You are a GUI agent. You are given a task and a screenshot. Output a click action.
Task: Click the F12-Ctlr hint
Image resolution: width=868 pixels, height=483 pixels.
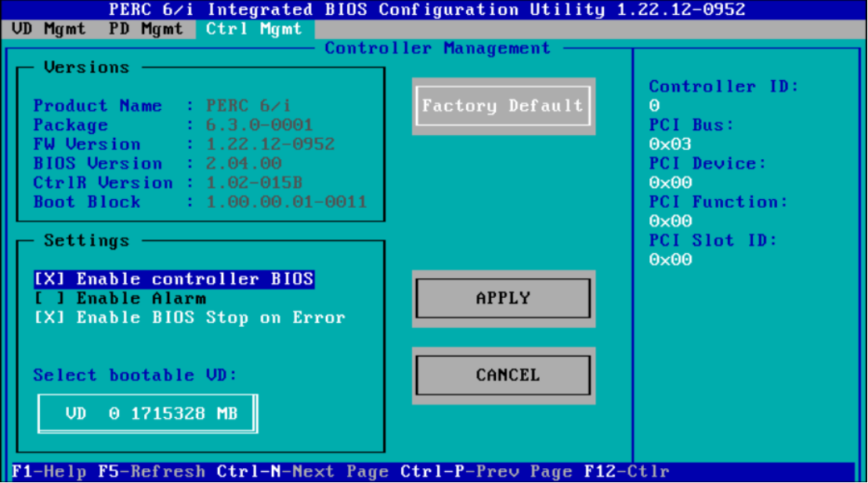click(627, 472)
